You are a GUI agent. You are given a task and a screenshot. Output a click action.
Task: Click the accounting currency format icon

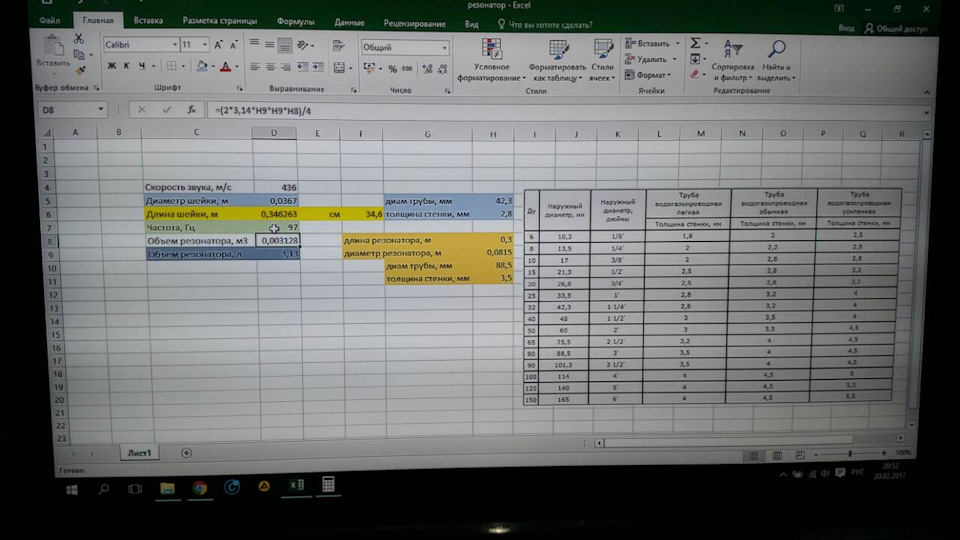click(x=369, y=68)
